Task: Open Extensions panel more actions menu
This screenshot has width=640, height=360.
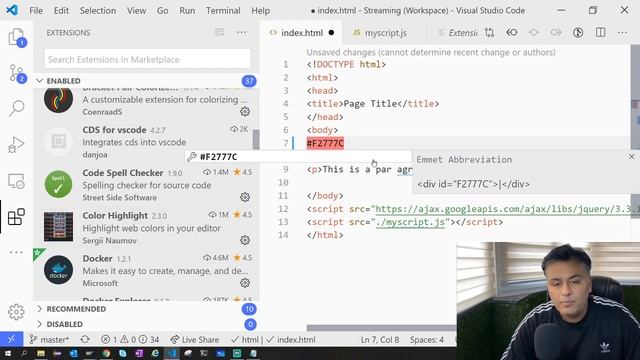Action: coord(241,32)
